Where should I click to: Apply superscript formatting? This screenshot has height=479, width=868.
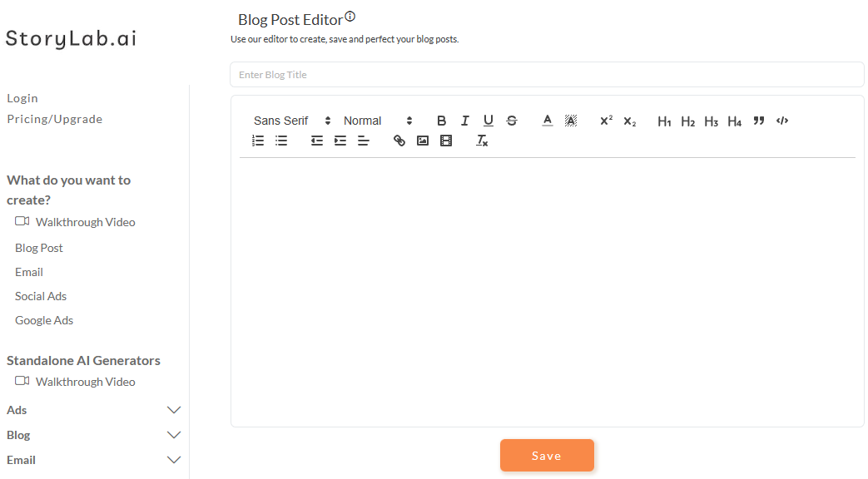(x=606, y=121)
